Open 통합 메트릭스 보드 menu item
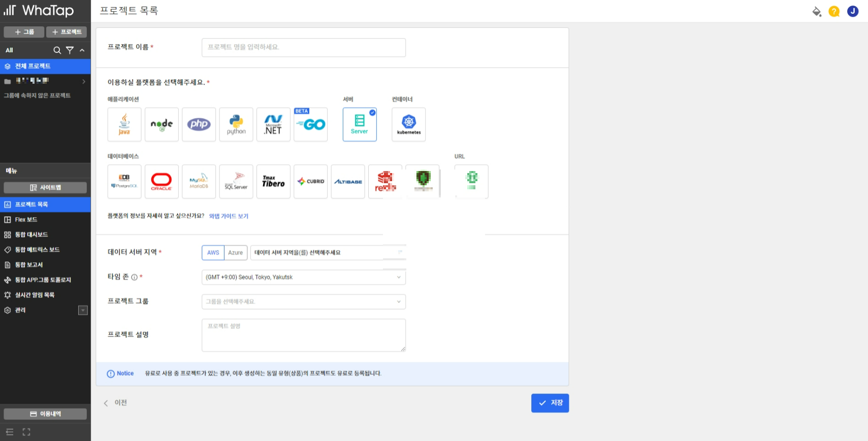 point(45,250)
